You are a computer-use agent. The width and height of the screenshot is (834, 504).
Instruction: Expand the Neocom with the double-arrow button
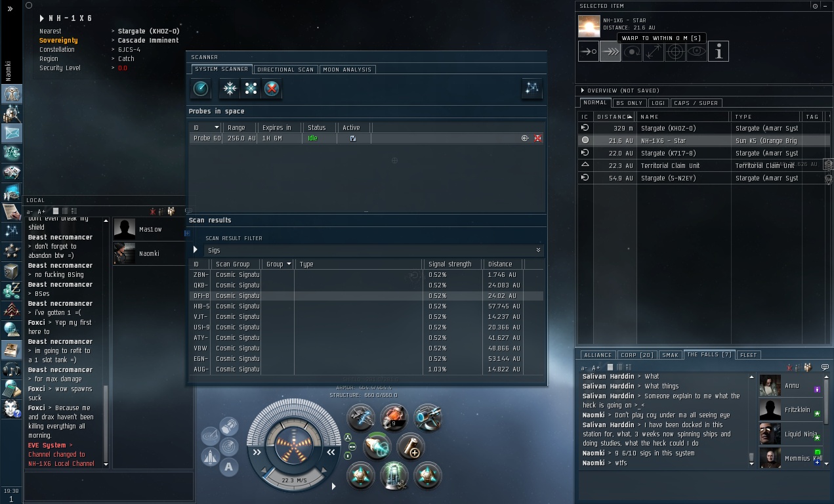tap(10, 9)
